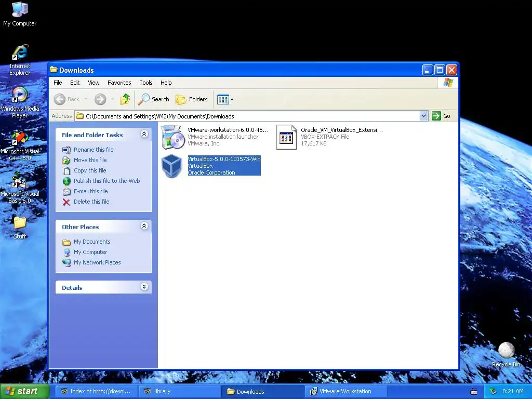Click the Start button
The height and width of the screenshot is (399, 532).
click(x=24, y=391)
